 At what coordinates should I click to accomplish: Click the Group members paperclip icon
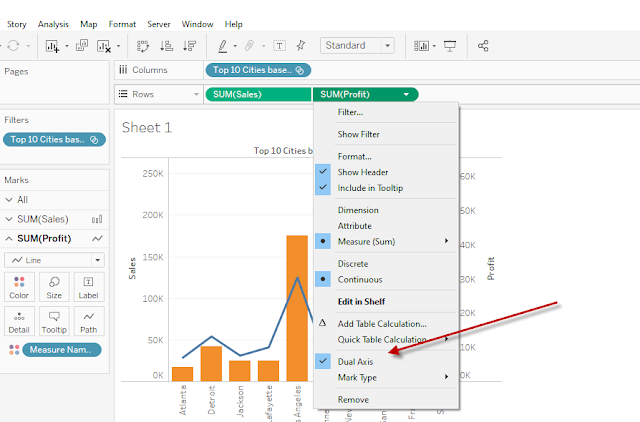[x=249, y=46]
